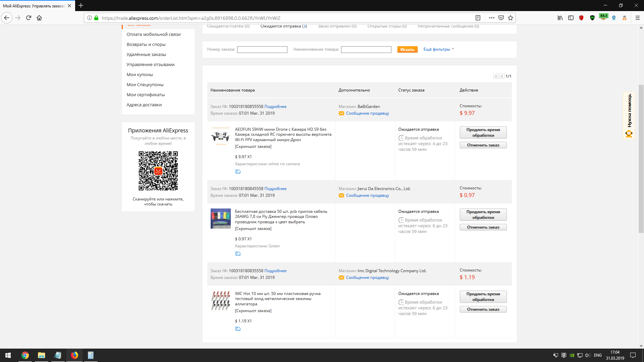Click the orange 'Искать' search button
The height and width of the screenshot is (362, 644).
[407, 50]
